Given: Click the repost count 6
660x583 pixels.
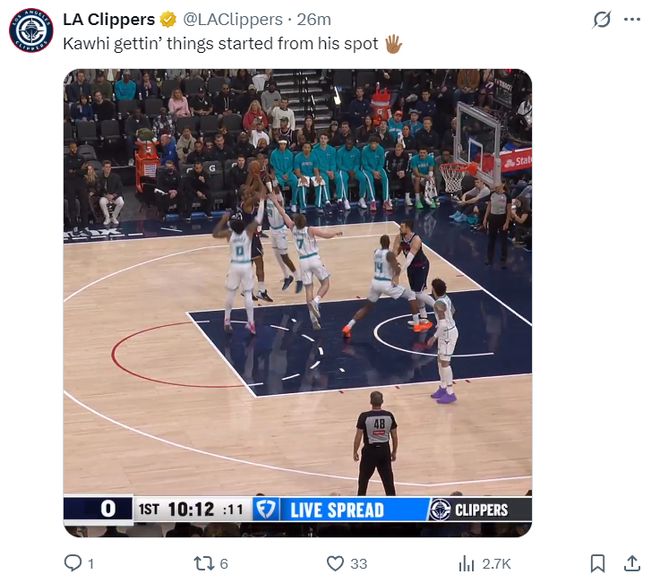Looking at the screenshot, I should [224, 564].
